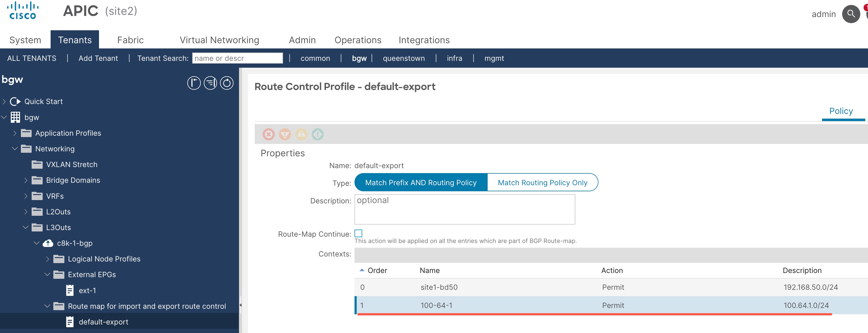Screen dimensions: 868x333
Task: Click the Tenant Search input field
Action: [x=238, y=58]
